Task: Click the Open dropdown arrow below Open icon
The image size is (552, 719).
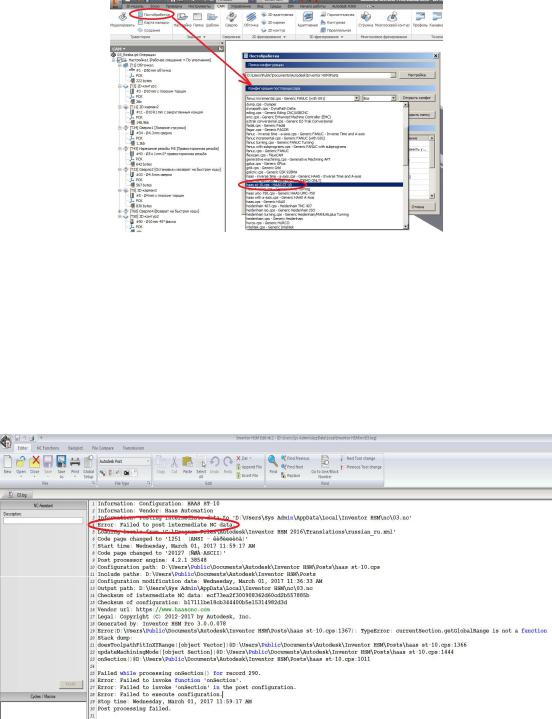Action: [21, 477]
